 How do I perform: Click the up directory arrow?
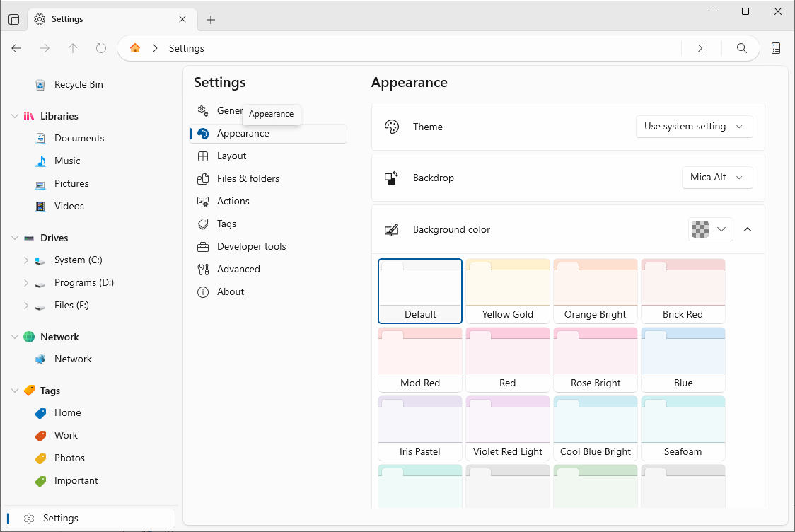(x=73, y=48)
